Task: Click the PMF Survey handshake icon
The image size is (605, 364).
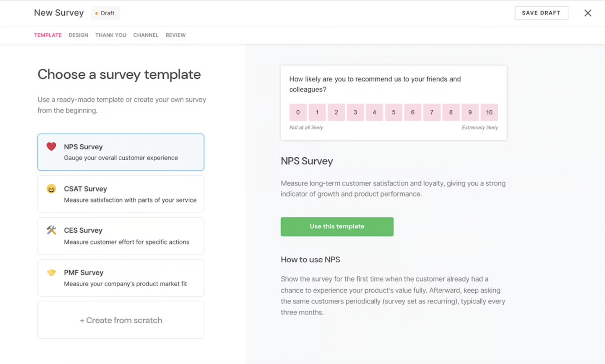Action: (x=51, y=272)
